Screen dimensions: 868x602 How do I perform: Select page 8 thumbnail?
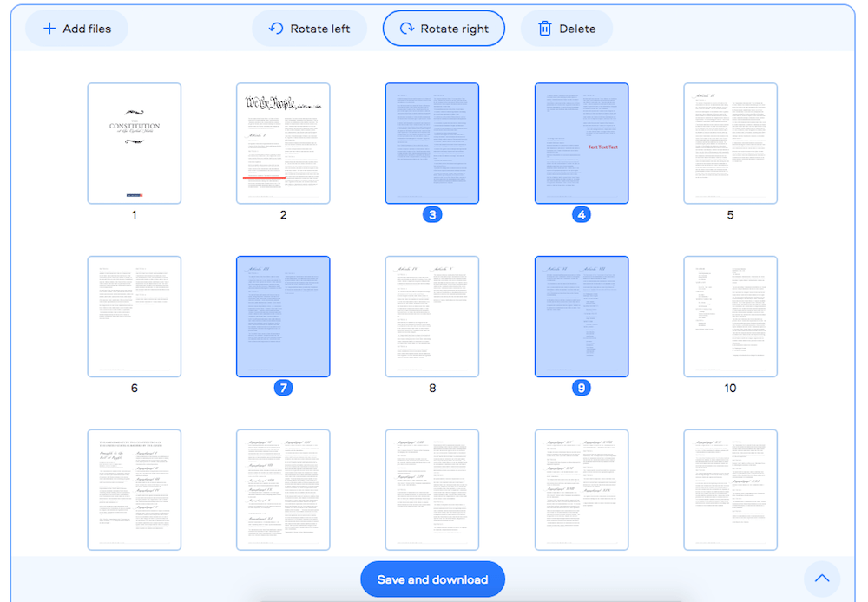pos(432,317)
